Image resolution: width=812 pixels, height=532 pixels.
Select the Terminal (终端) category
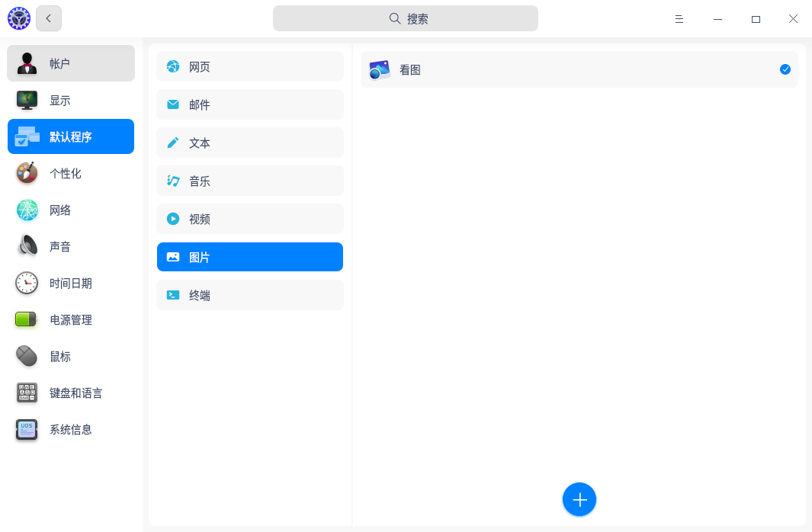pos(250,295)
